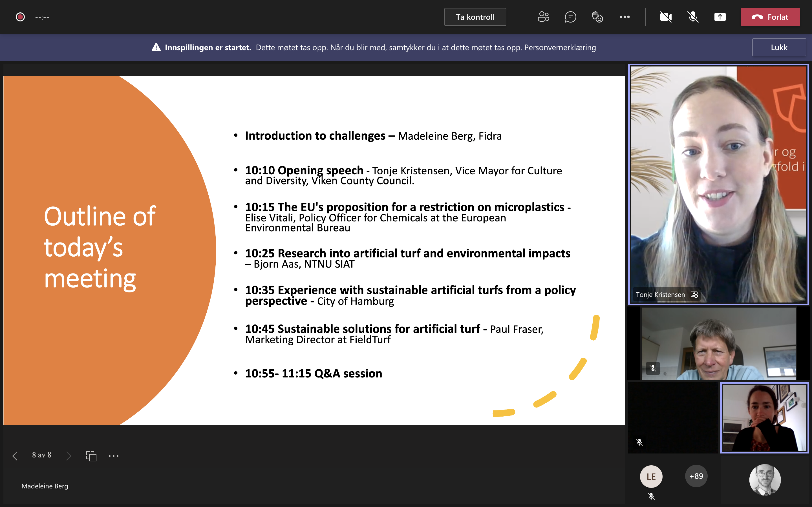Viewport: 812px width, 507px height.
Task: Open the Personvernerklæring link
Action: [560, 47]
